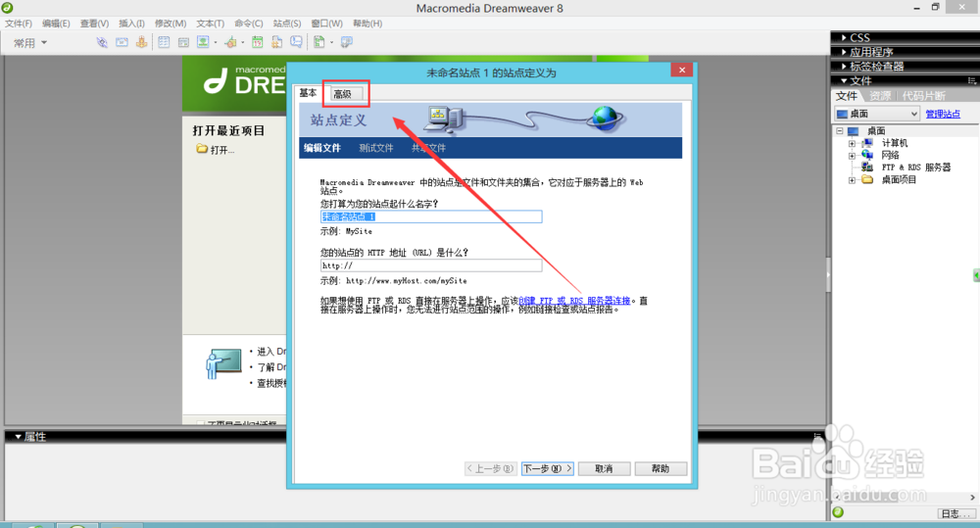980x528 pixels.
Task: Open the 桌面 site selector combo box
Action: [x=877, y=114]
